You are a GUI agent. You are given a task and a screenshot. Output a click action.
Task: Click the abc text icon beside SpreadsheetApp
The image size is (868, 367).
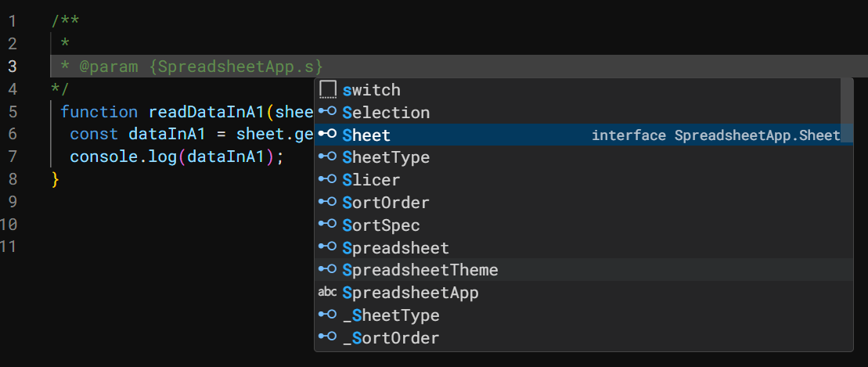click(x=328, y=293)
